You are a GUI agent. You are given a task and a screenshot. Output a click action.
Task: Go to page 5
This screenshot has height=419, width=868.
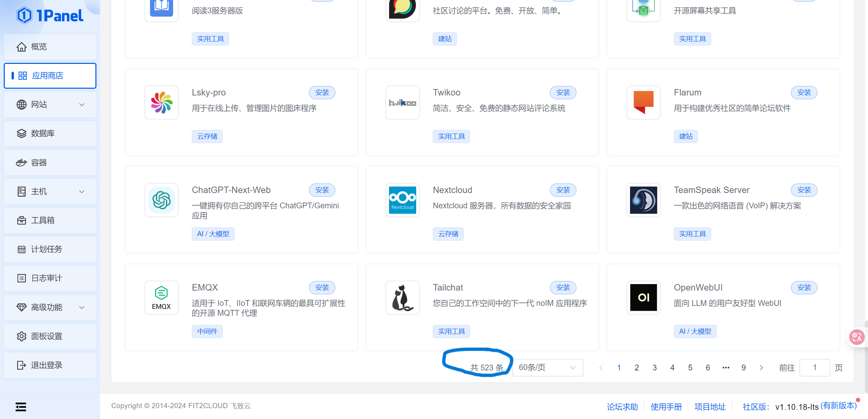[x=690, y=368]
